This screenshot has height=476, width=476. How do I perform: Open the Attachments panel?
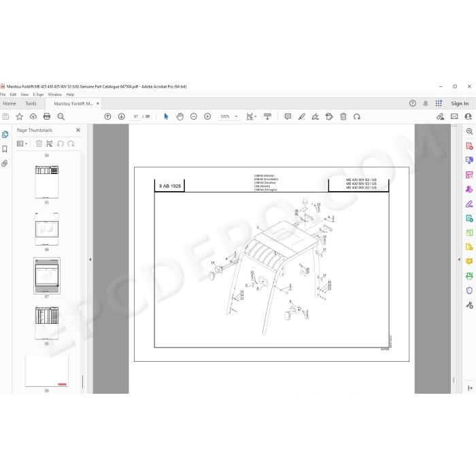pyautogui.click(x=5, y=164)
